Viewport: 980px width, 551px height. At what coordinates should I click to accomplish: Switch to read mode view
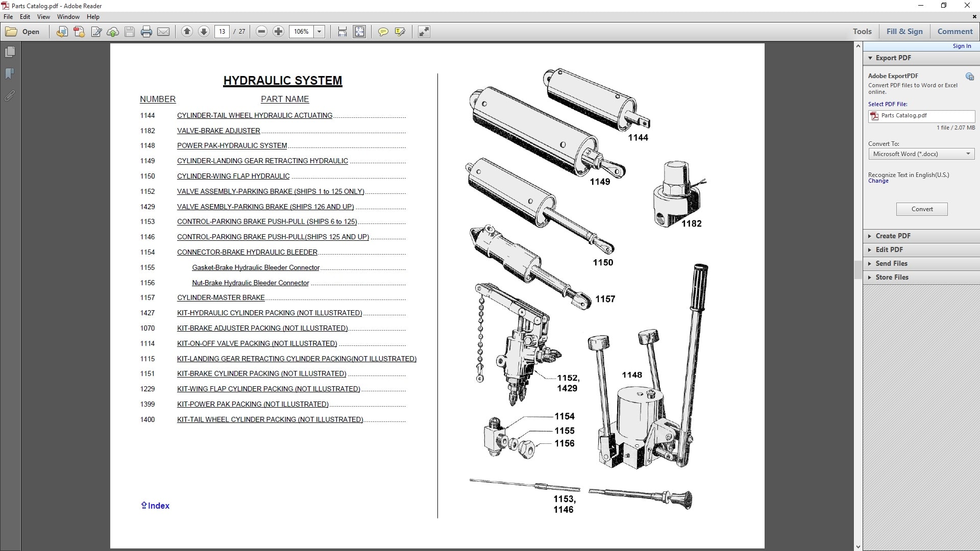point(424,32)
